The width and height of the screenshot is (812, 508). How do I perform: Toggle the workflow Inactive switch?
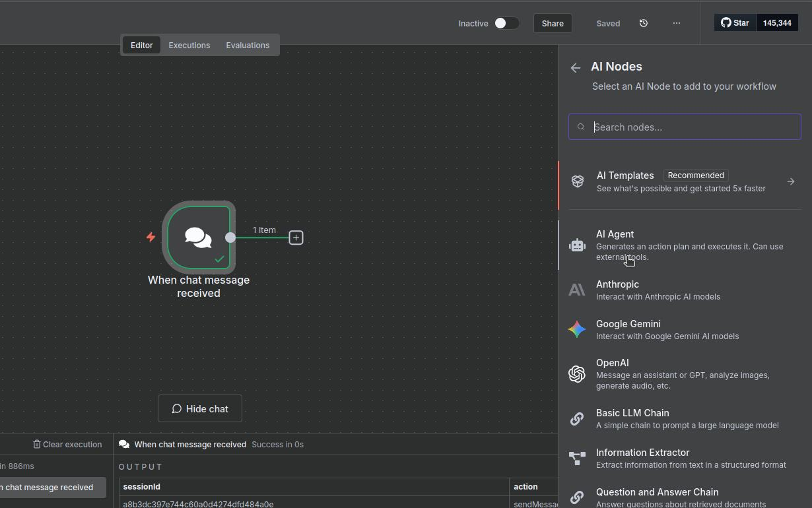tap(506, 23)
